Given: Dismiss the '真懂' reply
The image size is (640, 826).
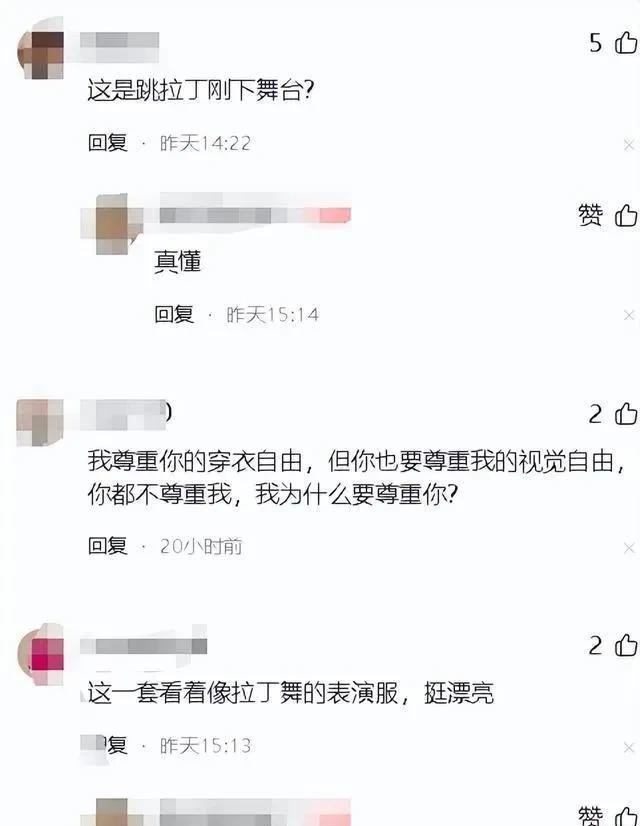Looking at the screenshot, I should click(x=628, y=315).
